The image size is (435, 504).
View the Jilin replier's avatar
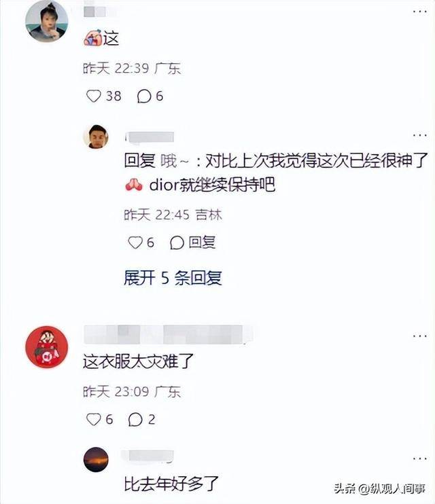pos(96,137)
